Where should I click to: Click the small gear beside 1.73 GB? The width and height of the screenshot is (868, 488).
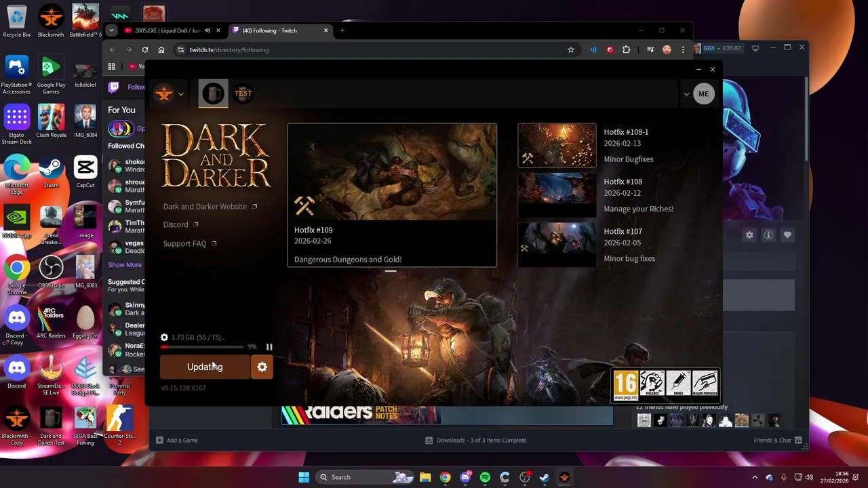coord(164,338)
